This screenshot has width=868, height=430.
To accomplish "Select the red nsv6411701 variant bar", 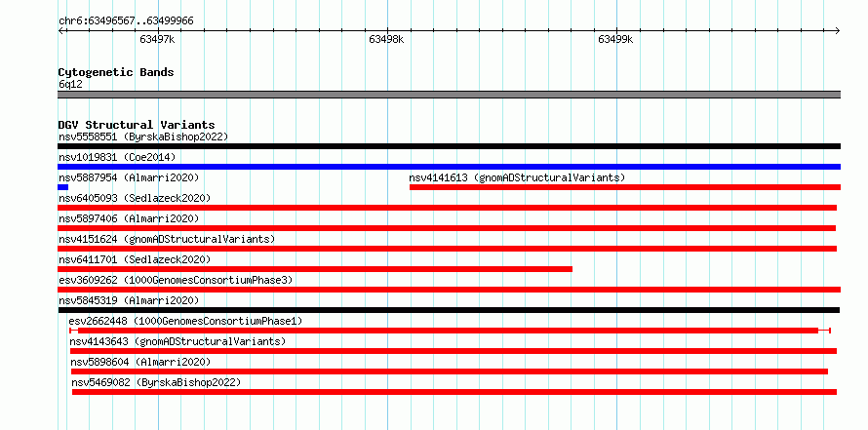I will 315,269.
